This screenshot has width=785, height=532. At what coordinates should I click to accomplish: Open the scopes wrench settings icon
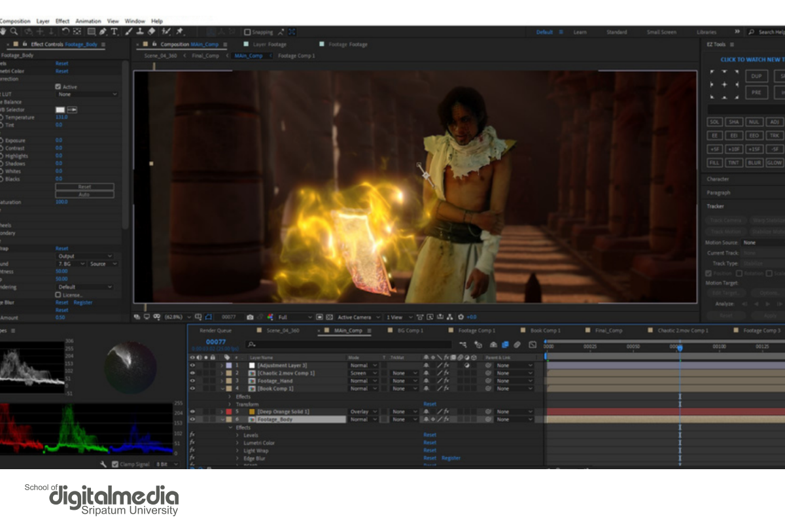coord(103,464)
